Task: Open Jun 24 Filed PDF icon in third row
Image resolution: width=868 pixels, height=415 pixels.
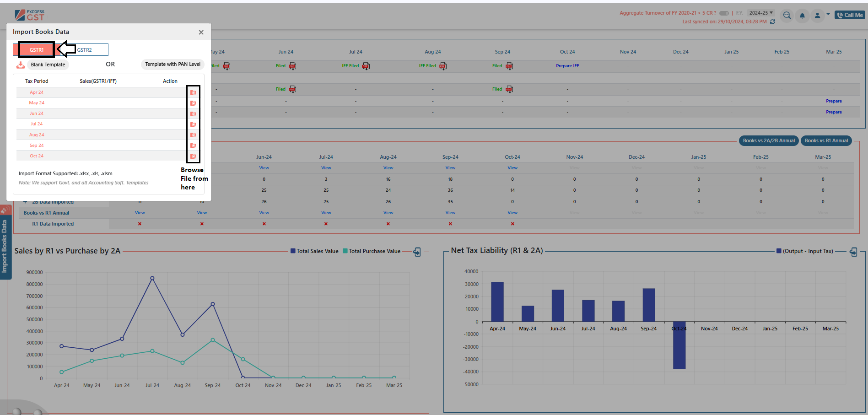Action: tap(292, 89)
